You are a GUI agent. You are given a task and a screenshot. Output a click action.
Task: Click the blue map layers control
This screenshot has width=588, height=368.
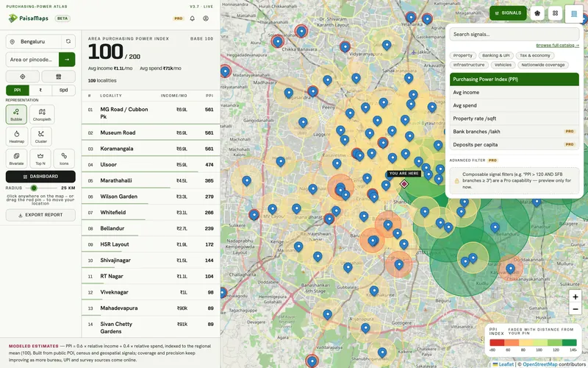coord(574,14)
